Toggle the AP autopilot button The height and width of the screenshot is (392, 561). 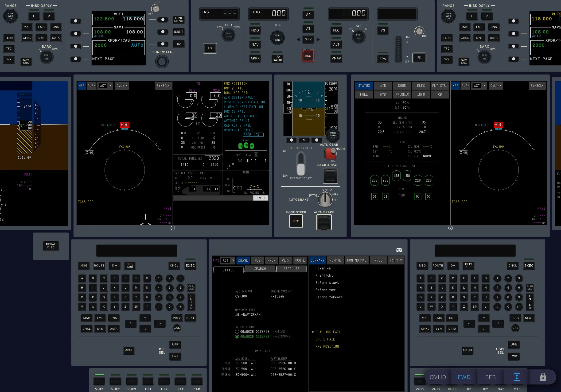click(x=308, y=14)
